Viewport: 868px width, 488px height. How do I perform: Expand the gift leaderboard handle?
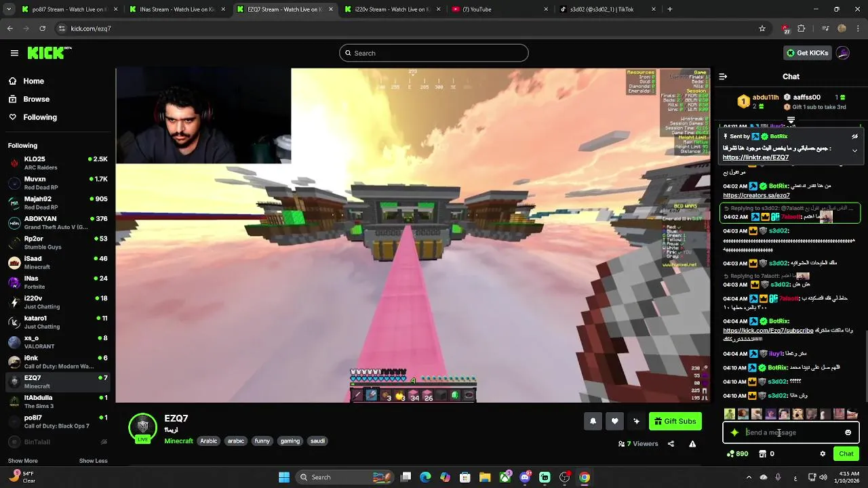click(x=791, y=120)
